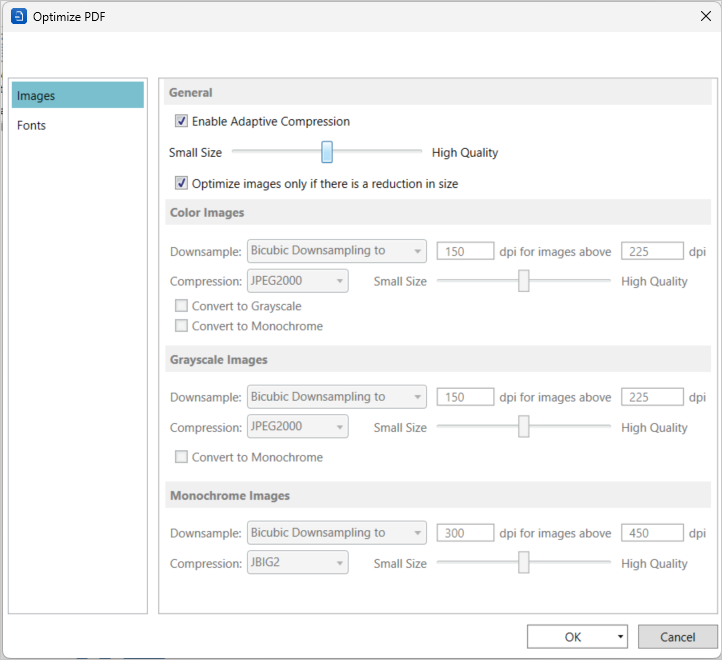Open Grayscale Images Compression JPEG2000 dropdown
This screenshot has width=722, height=660.
[x=297, y=426]
